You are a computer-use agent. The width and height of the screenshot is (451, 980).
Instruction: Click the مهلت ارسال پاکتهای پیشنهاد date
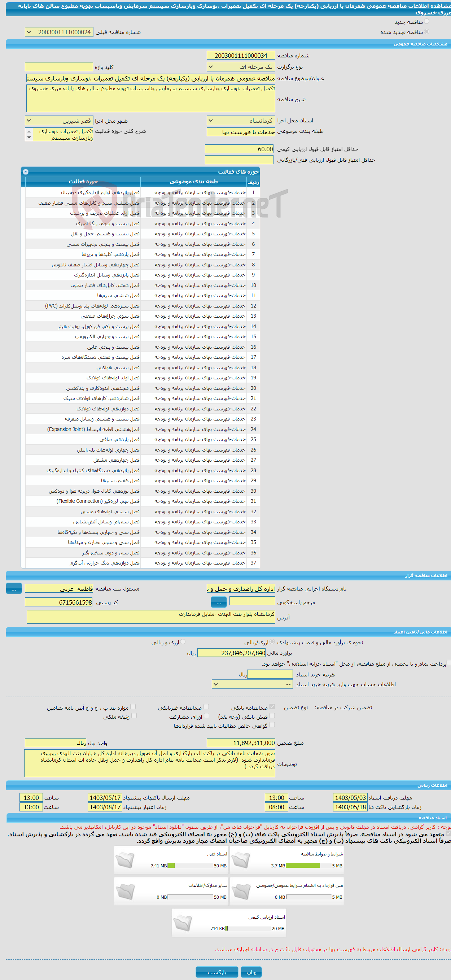(105, 797)
